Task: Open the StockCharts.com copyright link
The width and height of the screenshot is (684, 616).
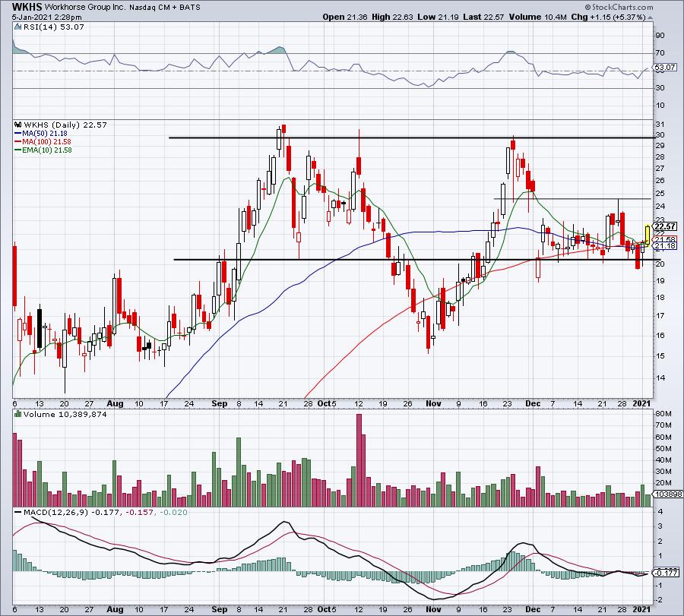Action: click(619, 7)
